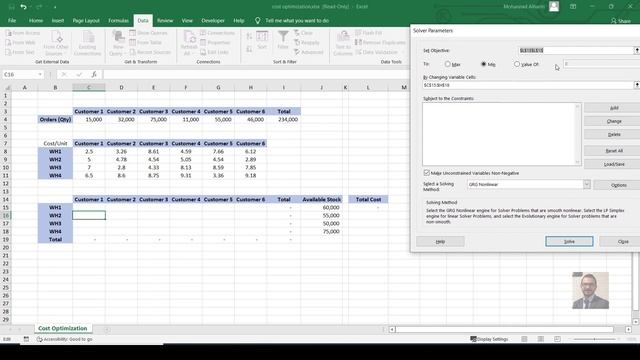Viewport: 640px width, 360px height.
Task: Open Connections in ribbon
Action: pyautogui.click(x=218, y=33)
